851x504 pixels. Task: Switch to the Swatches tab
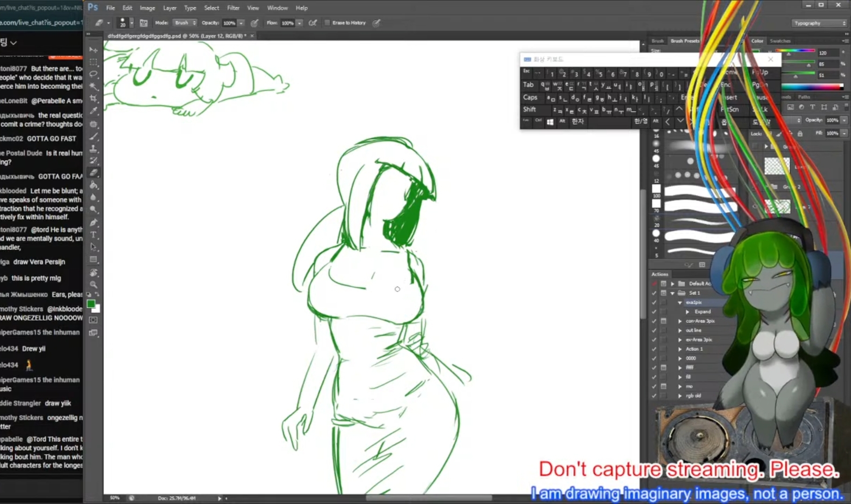tap(780, 41)
